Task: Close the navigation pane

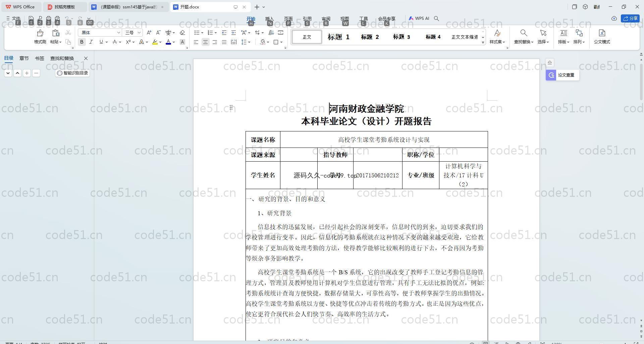Action: tap(86, 58)
